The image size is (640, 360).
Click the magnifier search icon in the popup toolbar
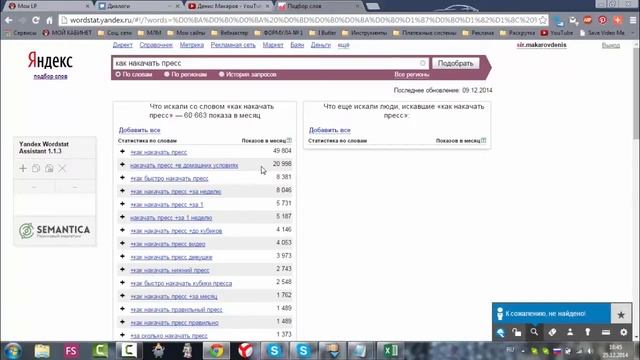coord(534,332)
